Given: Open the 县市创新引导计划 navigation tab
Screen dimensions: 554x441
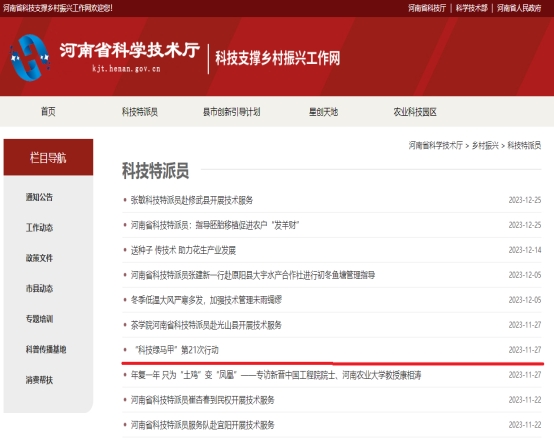Looking at the screenshot, I should pos(231,112).
